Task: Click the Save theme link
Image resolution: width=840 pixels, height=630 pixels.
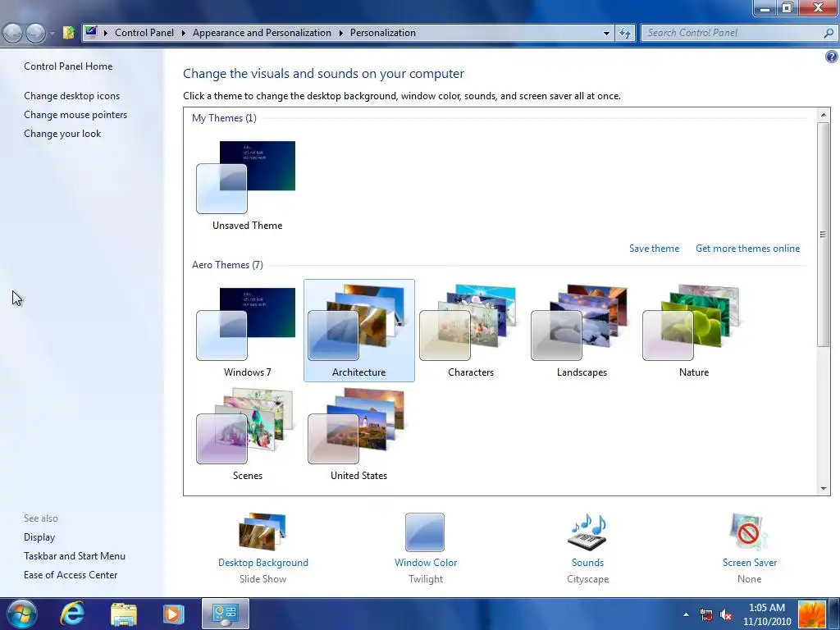Action: tap(654, 249)
